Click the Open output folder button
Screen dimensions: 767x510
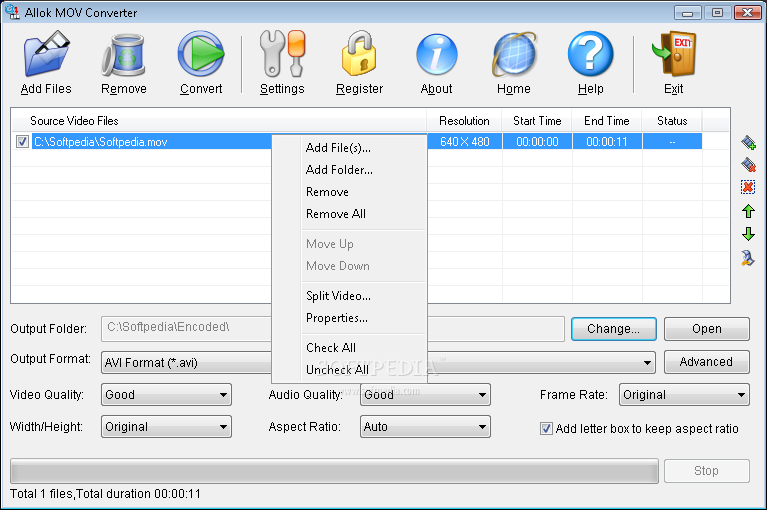pyautogui.click(x=706, y=329)
